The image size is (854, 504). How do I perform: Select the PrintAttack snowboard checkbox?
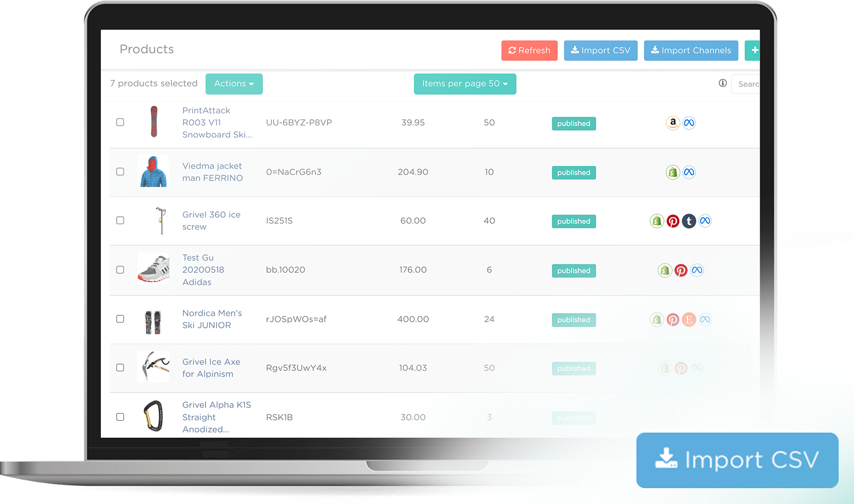pos(120,122)
